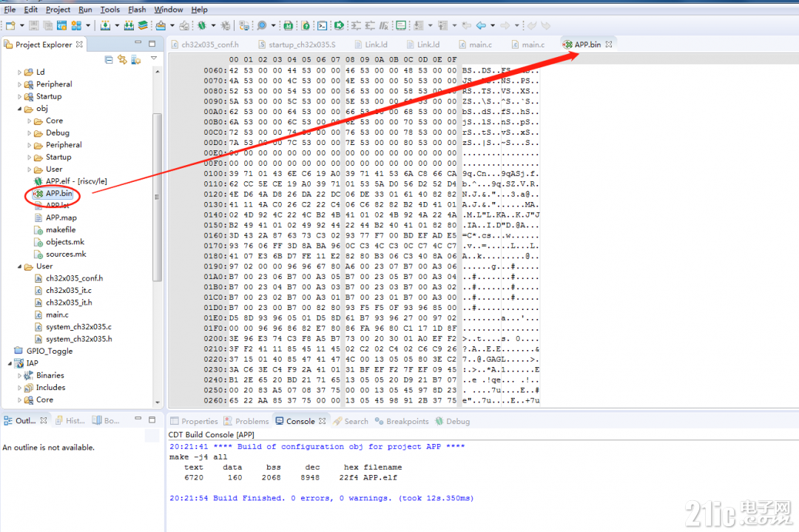Select sources.mk in Project Explorer

(60, 255)
